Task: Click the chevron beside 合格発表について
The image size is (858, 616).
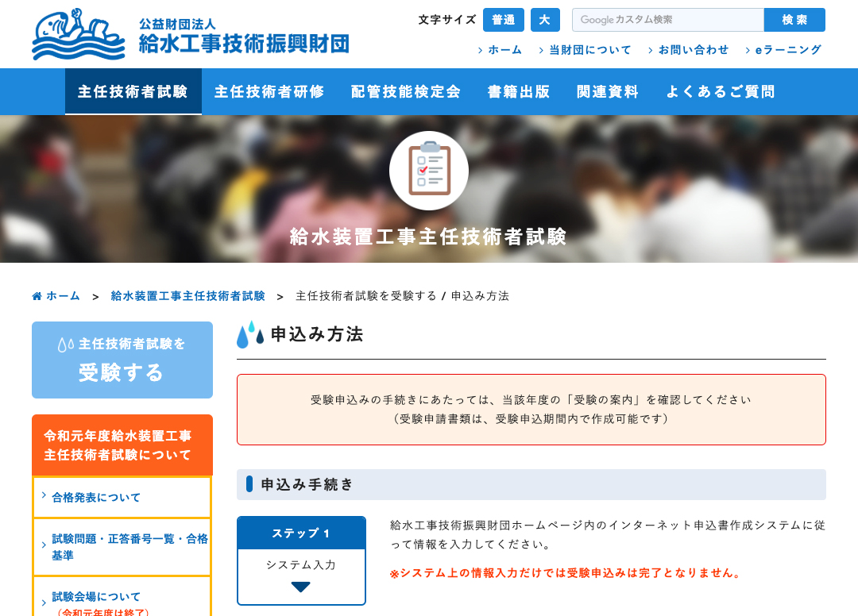Action: (x=44, y=495)
